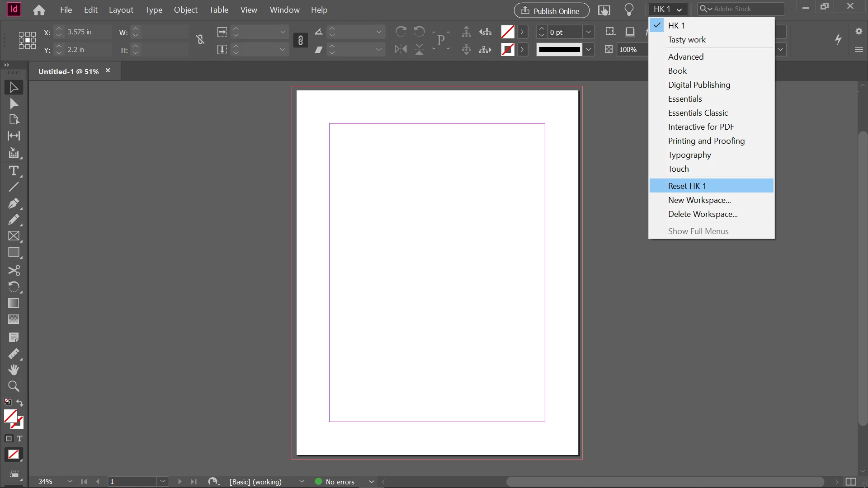Toggle constrain proportions for scaling link
868x488 pixels.
point(301,41)
